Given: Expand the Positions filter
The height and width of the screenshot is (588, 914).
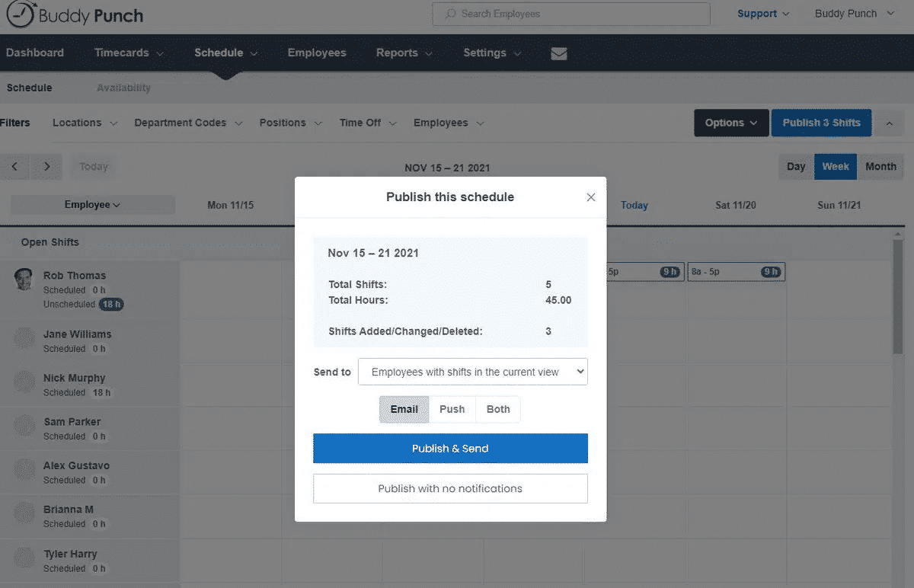Looking at the screenshot, I should 290,123.
